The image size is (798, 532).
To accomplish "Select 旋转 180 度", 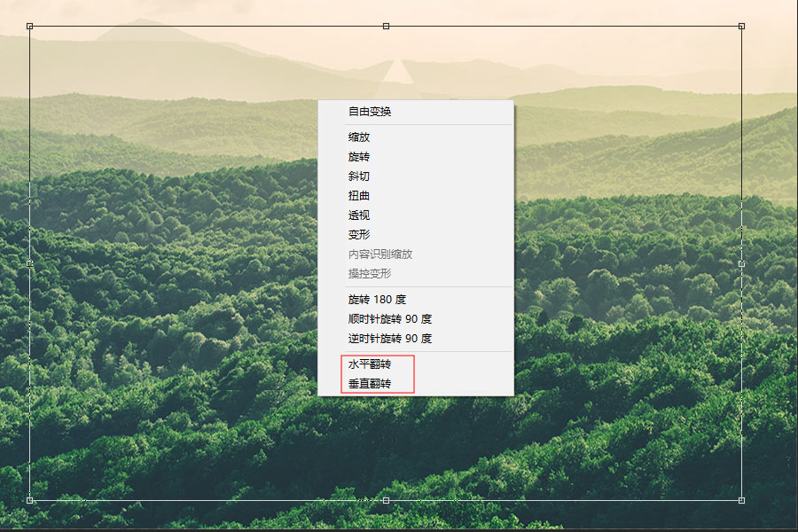I will pos(415,300).
